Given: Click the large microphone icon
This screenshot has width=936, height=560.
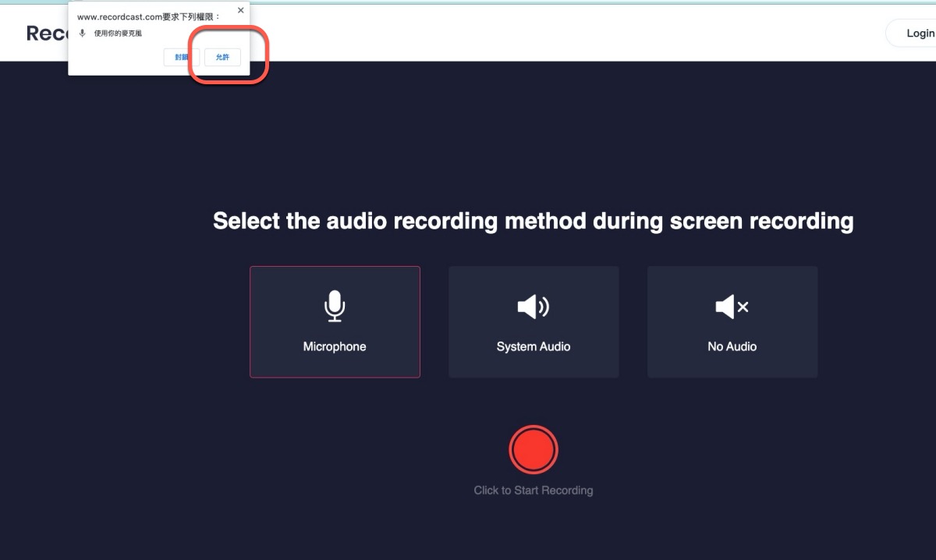Looking at the screenshot, I should pyautogui.click(x=335, y=307).
